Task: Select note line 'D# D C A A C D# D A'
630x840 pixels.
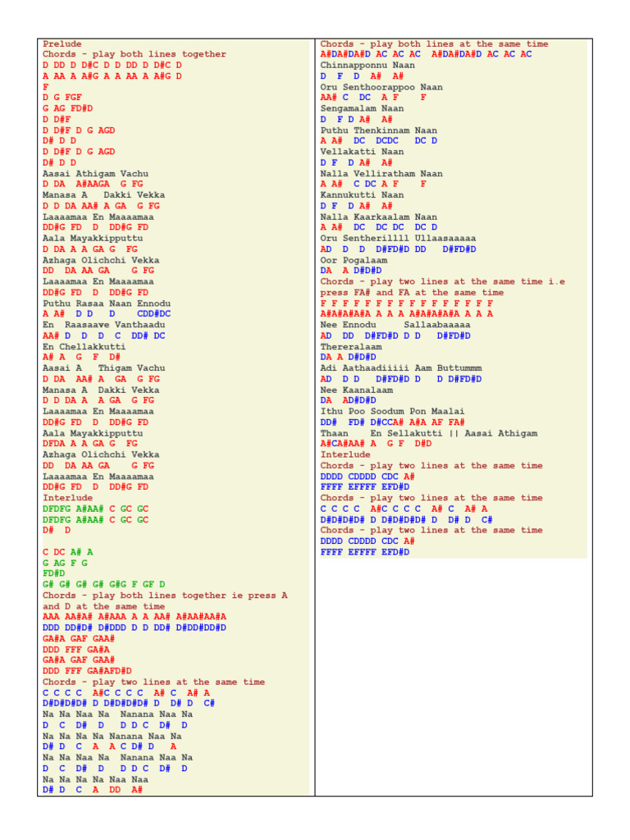Action: tap(109, 746)
